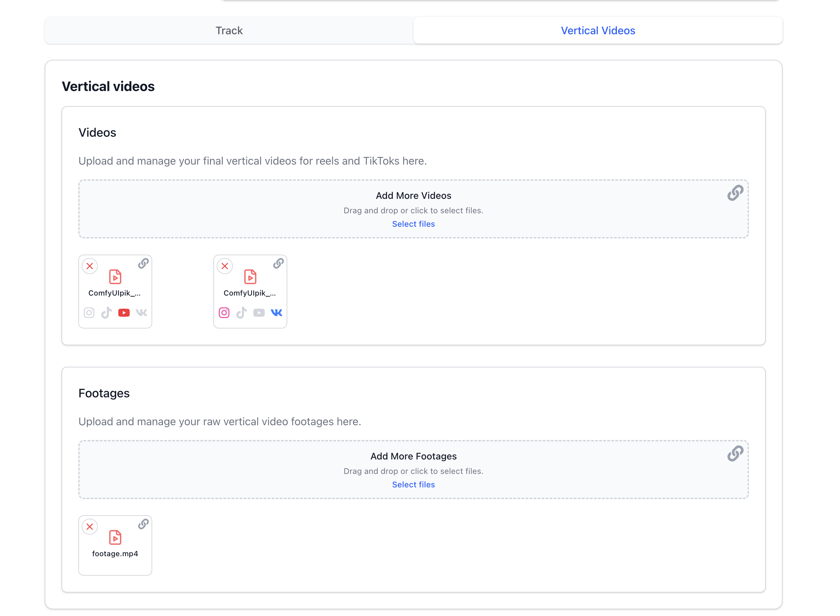The width and height of the screenshot is (840, 616).
Task: Click Select files under Add More Footages
Action: pyautogui.click(x=413, y=484)
